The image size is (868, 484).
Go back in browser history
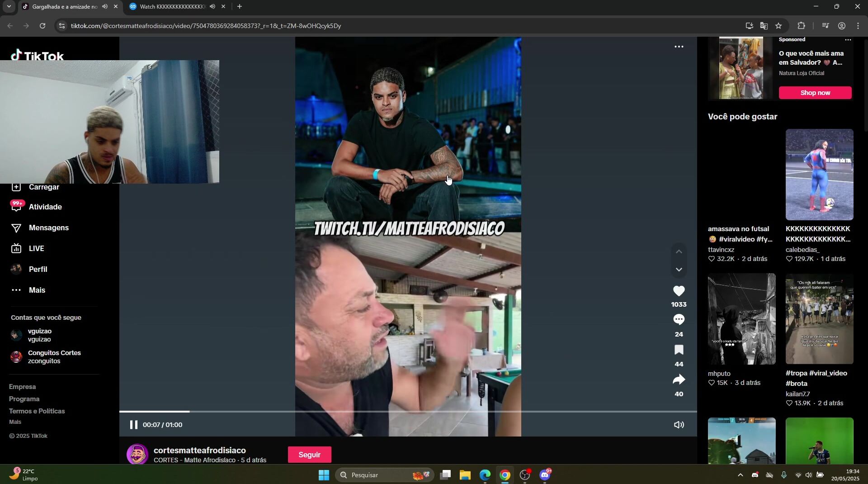pos(10,26)
